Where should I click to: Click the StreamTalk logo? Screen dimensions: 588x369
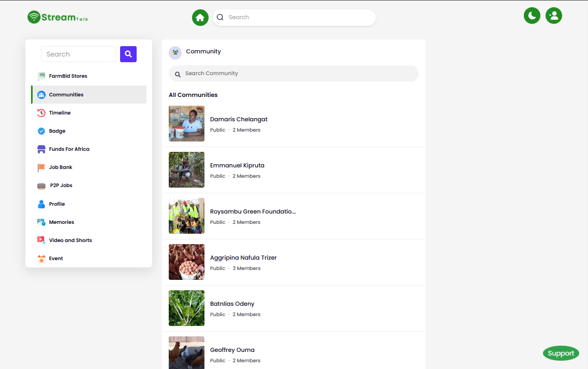[58, 17]
